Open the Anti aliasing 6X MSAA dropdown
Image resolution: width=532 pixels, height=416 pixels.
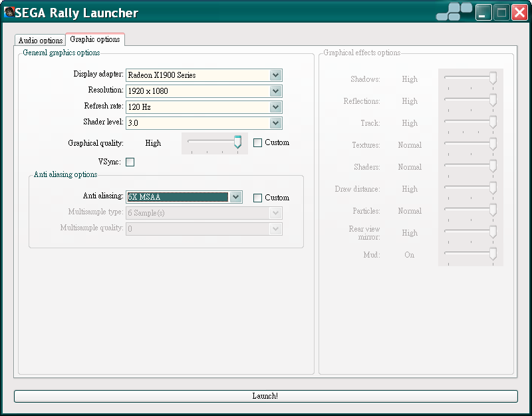pyautogui.click(x=235, y=197)
